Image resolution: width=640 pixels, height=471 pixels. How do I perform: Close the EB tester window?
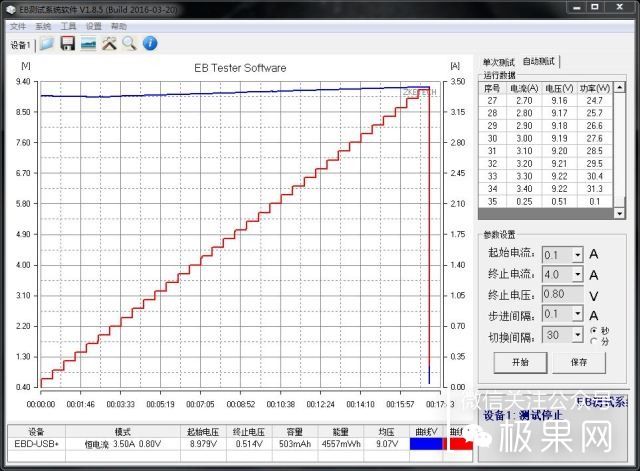(x=620, y=7)
